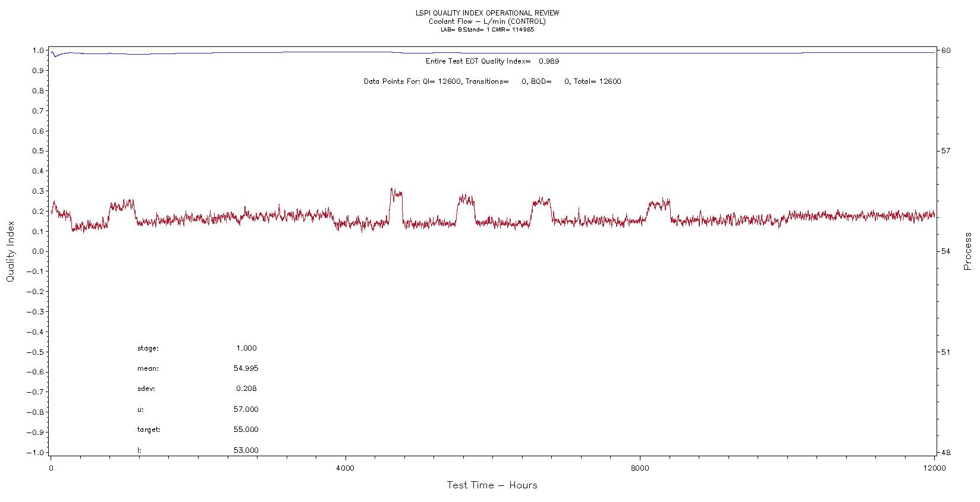This screenshot has height=502, width=980.
Task: Click the 0.0 tick on Quality Index axis
Action: coord(38,251)
